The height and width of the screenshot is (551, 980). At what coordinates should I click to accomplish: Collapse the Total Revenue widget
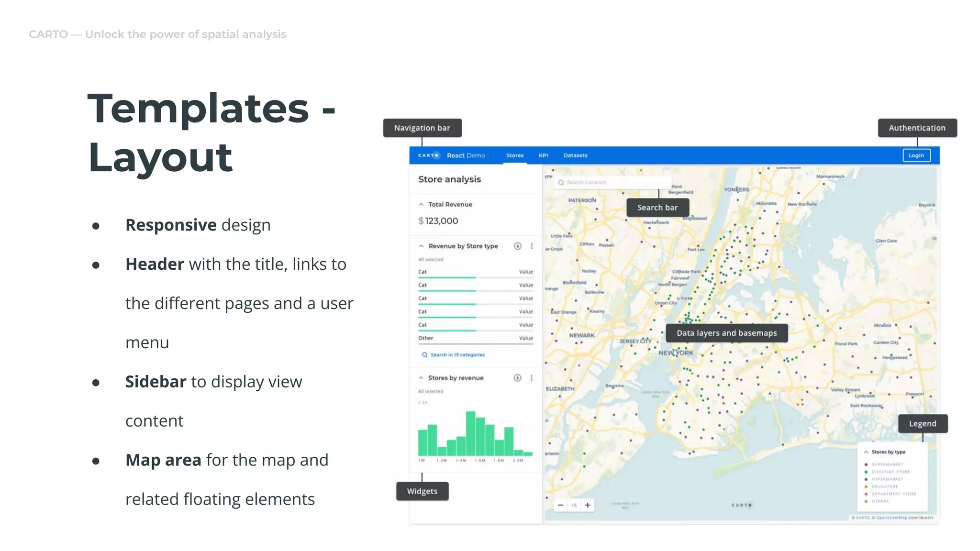coord(421,204)
